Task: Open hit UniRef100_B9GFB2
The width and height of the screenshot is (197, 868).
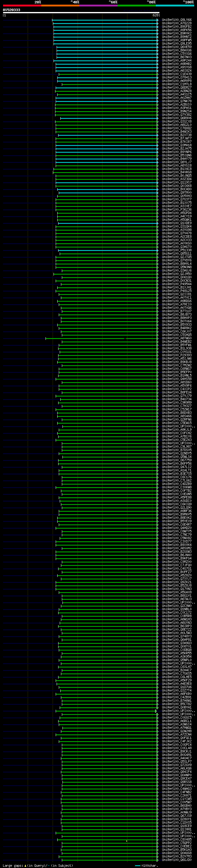Action: click(x=176, y=26)
